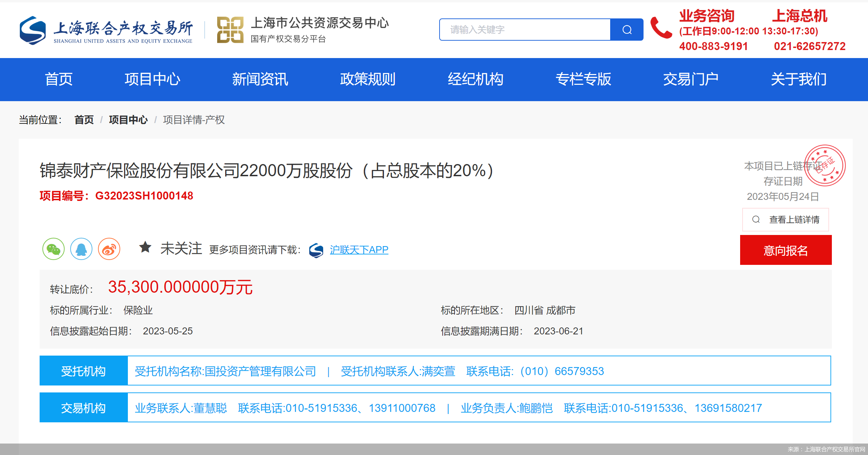Viewport: 868px width, 455px height.
Task: Click 项目中心 in the breadcrumb trail
Action: [128, 120]
